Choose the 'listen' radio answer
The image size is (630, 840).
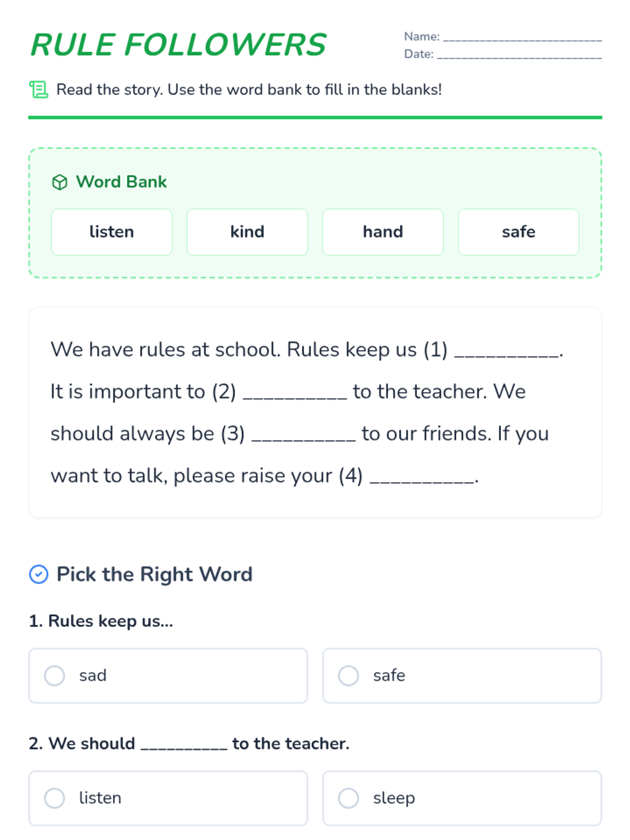pyautogui.click(x=55, y=798)
